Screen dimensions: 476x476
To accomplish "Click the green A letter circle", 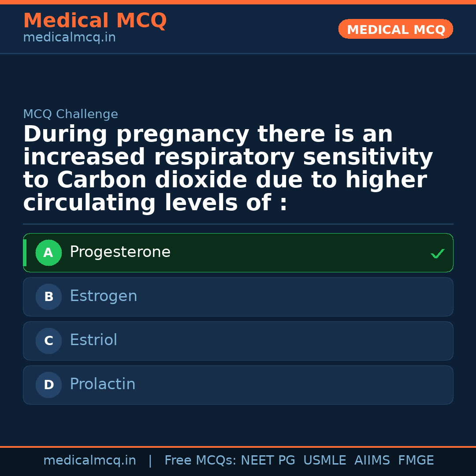I will [48, 253].
